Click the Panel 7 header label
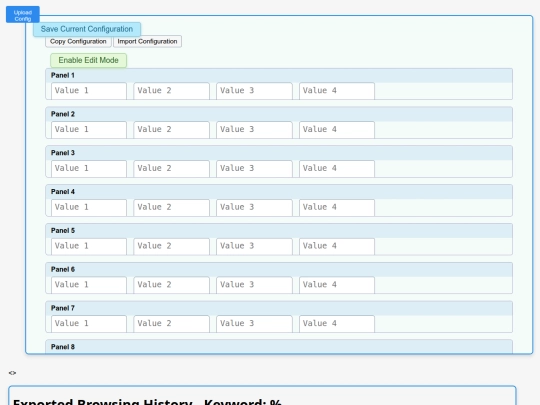Screen dimensions: 540x405 coord(63,308)
